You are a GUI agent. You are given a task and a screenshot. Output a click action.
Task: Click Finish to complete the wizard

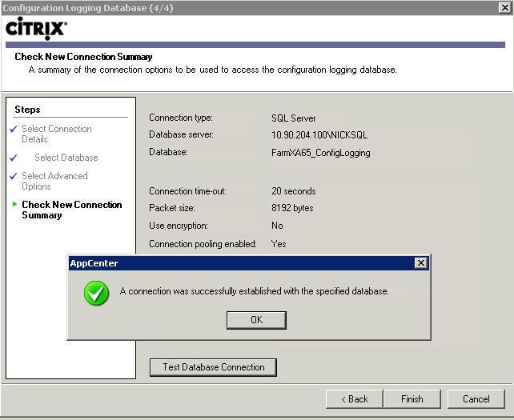coord(412,399)
